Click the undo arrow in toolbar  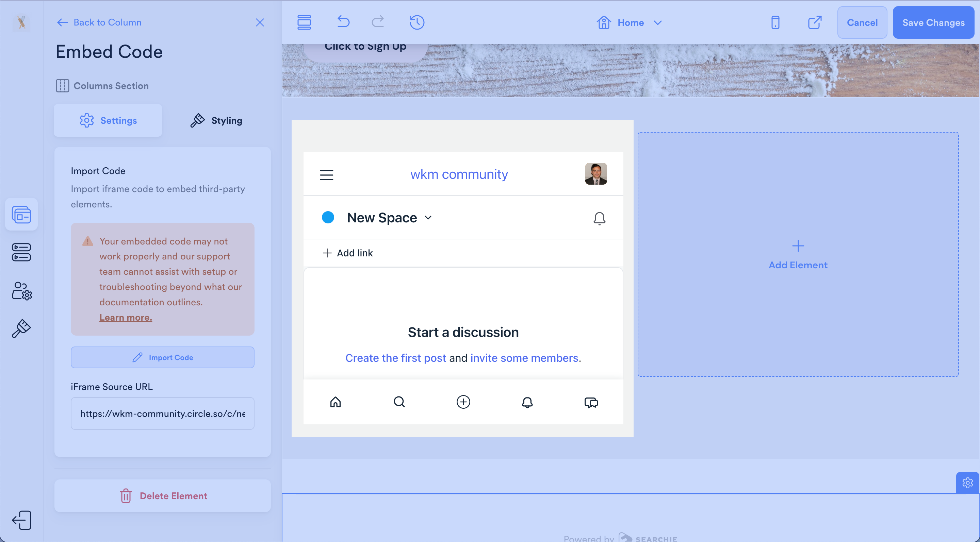pos(343,22)
